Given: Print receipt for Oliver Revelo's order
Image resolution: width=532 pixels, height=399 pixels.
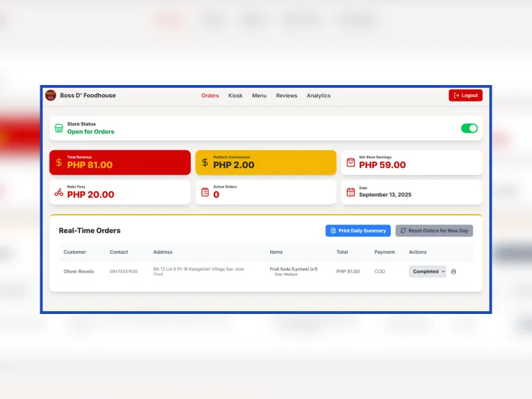Looking at the screenshot, I should (454, 271).
